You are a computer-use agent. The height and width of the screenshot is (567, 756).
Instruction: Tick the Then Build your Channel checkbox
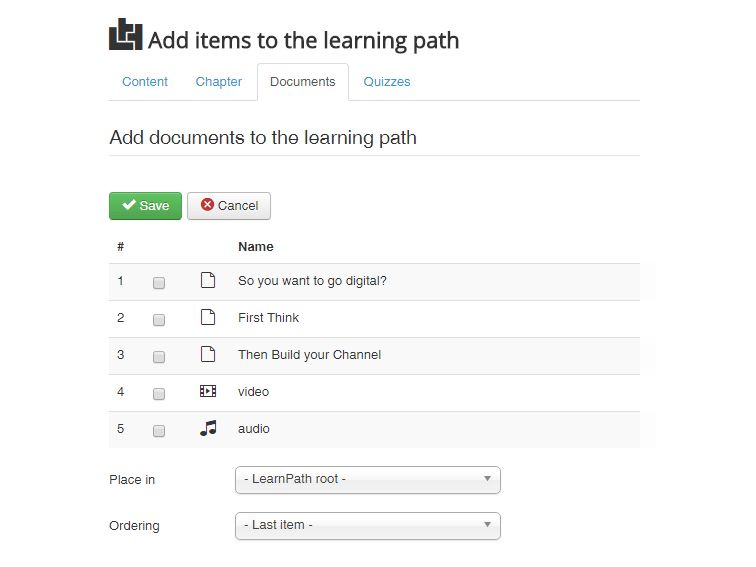pos(159,357)
